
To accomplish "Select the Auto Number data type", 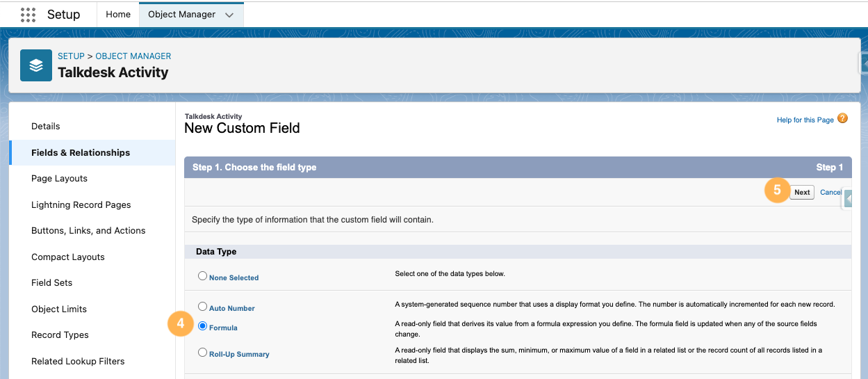I will 203,307.
